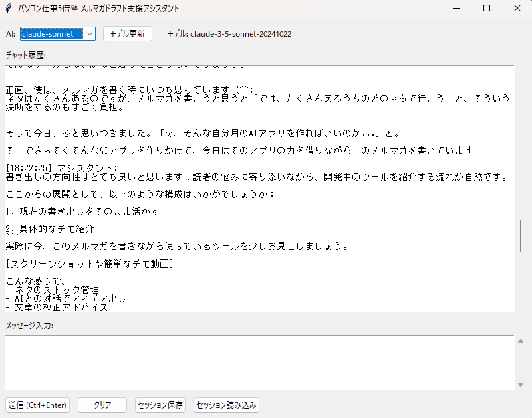This screenshot has width=532, height=418.
Task: Open the AI model combo box dropdown arrow
Action: coord(90,34)
